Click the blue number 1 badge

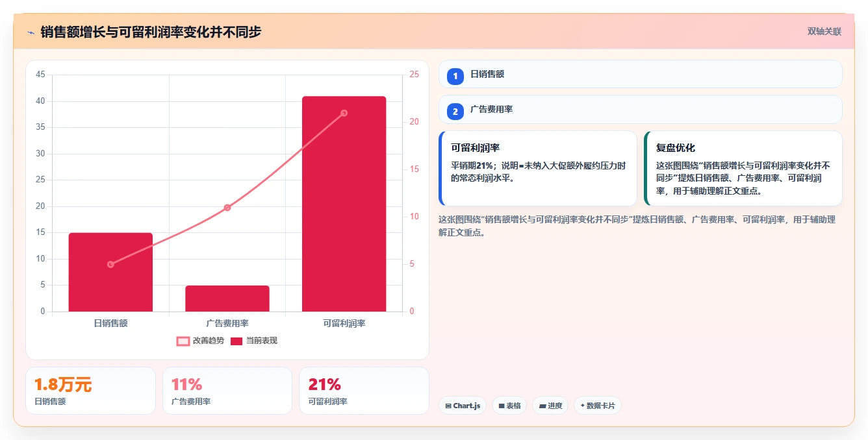coord(455,76)
